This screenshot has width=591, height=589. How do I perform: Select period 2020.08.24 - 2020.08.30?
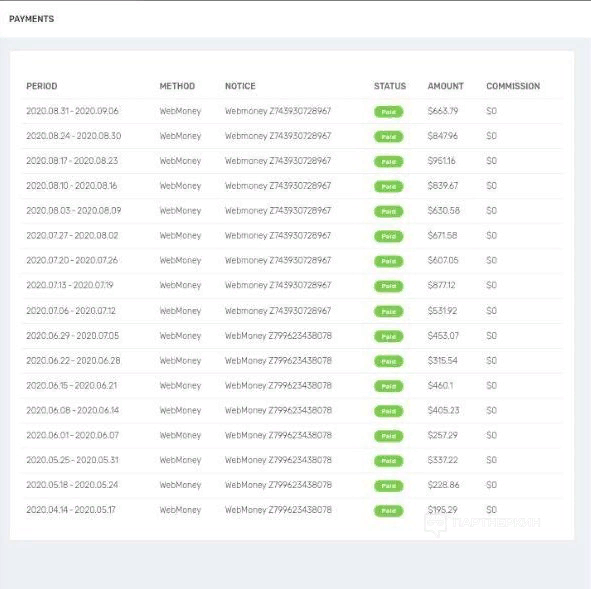(73, 136)
